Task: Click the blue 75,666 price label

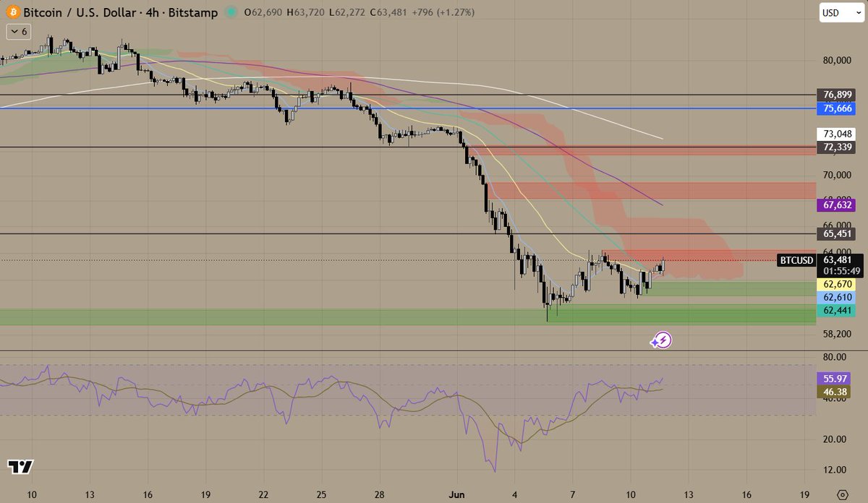Action: (x=835, y=108)
